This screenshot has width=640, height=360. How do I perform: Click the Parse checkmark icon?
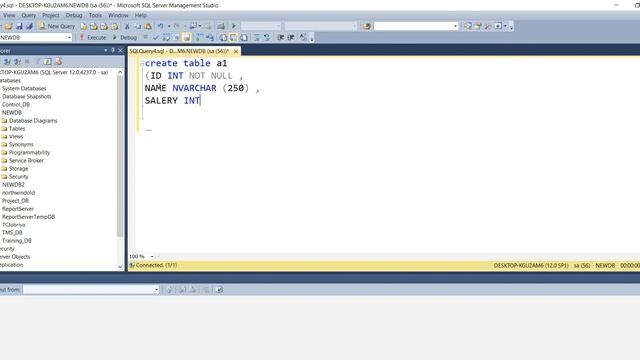pyautogui.click(x=156, y=38)
